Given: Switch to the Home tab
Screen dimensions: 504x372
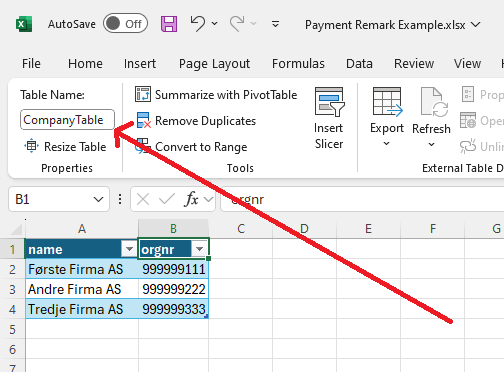Looking at the screenshot, I should (85, 63).
